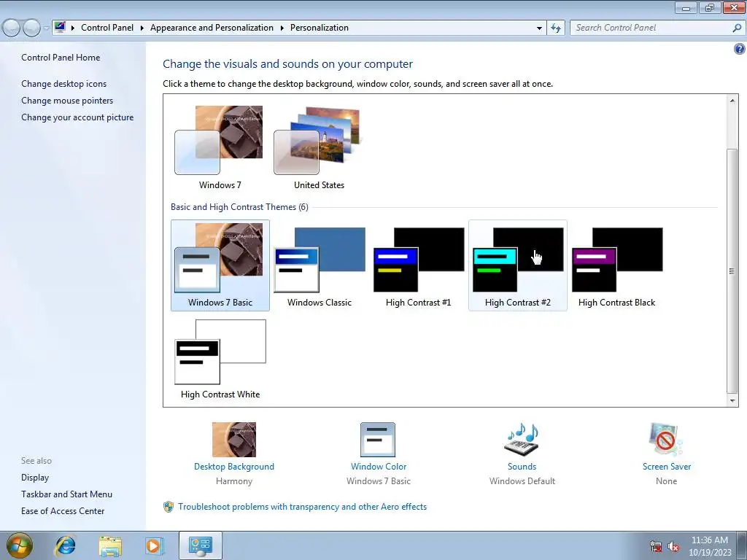747x560 pixels.
Task: Expand arrow before Control Panel breadcrumb
Action: click(x=73, y=28)
